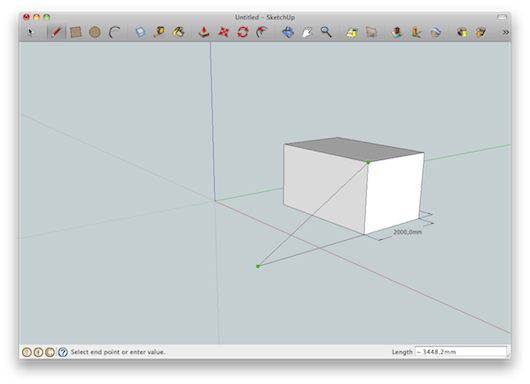Choose the Paint Bucket tool
Viewport: 530px width, 384px height.
pyautogui.click(x=178, y=32)
